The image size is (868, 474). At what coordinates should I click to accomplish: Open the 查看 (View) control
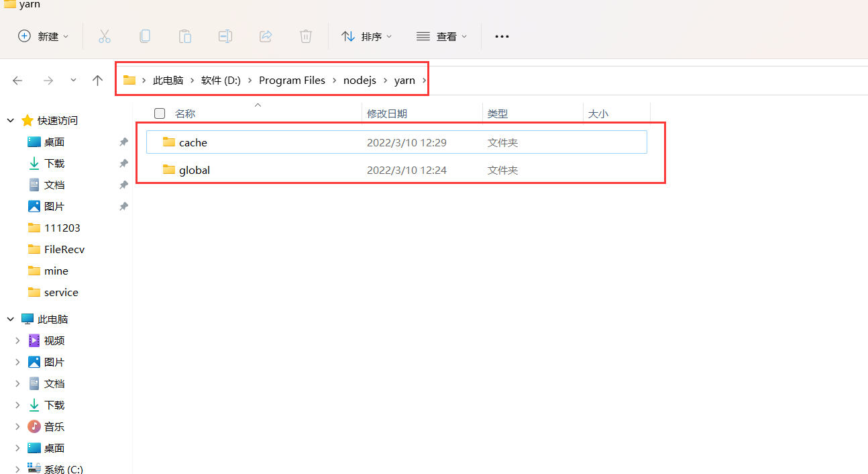click(441, 36)
